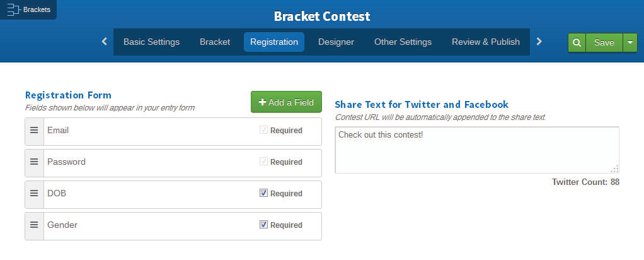Click the Password field drag handle
The height and width of the screenshot is (260, 644).
tap(34, 162)
